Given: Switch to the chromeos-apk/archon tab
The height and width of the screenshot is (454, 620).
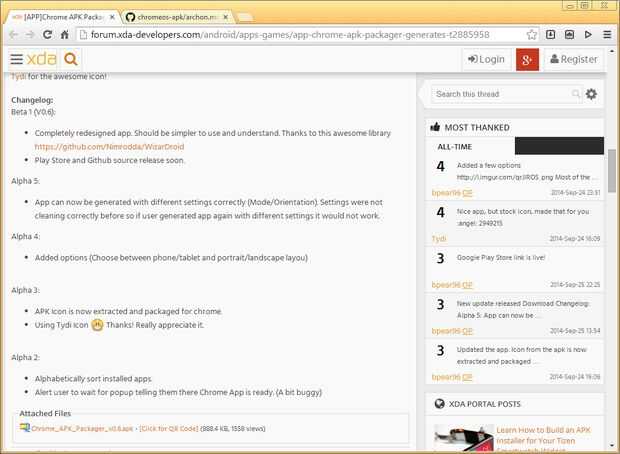Looking at the screenshot, I should [x=177, y=17].
